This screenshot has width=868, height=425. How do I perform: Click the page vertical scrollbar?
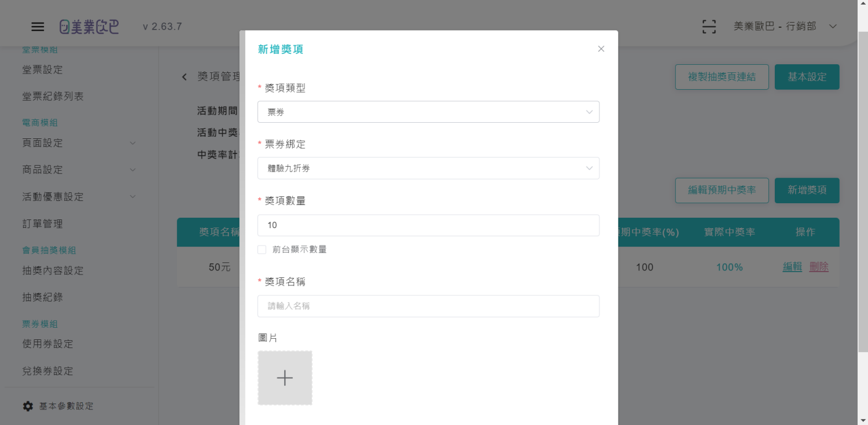pyautogui.click(x=863, y=191)
